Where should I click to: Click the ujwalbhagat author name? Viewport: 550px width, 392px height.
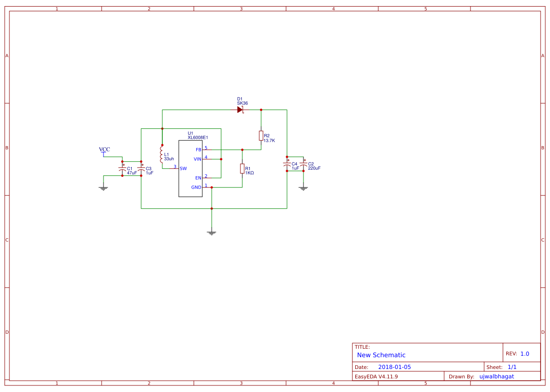pyautogui.click(x=496, y=376)
